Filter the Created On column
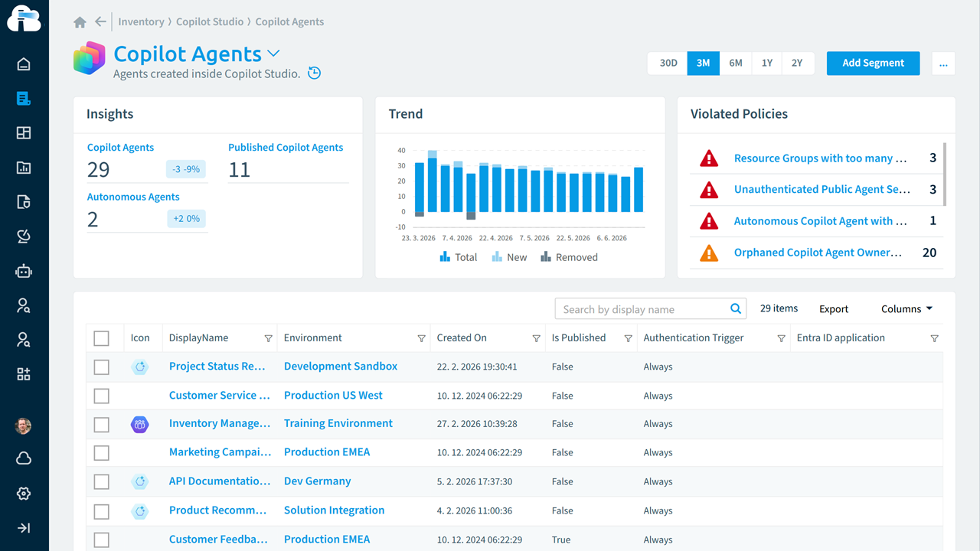The height and width of the screenshot is (551, 980). point(536,338)
